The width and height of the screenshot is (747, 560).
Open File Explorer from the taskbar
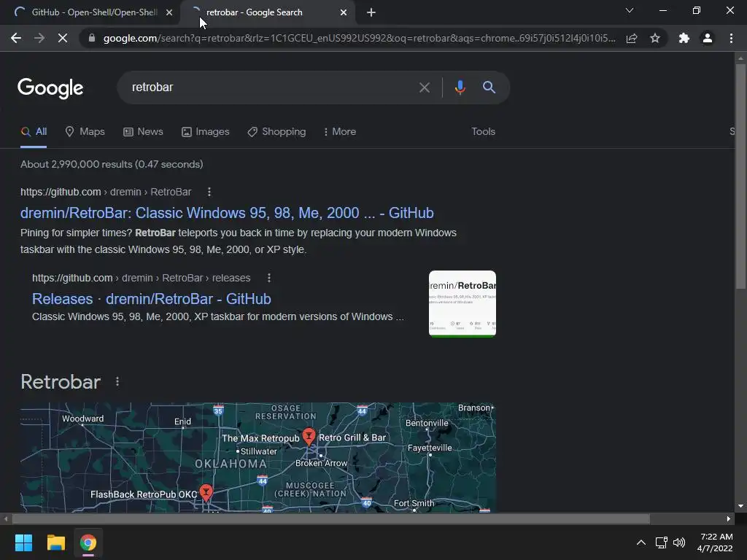[55, 542]
